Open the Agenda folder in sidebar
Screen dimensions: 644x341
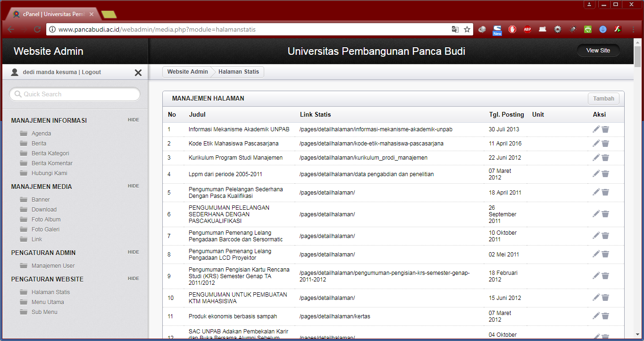click(41, 134)
